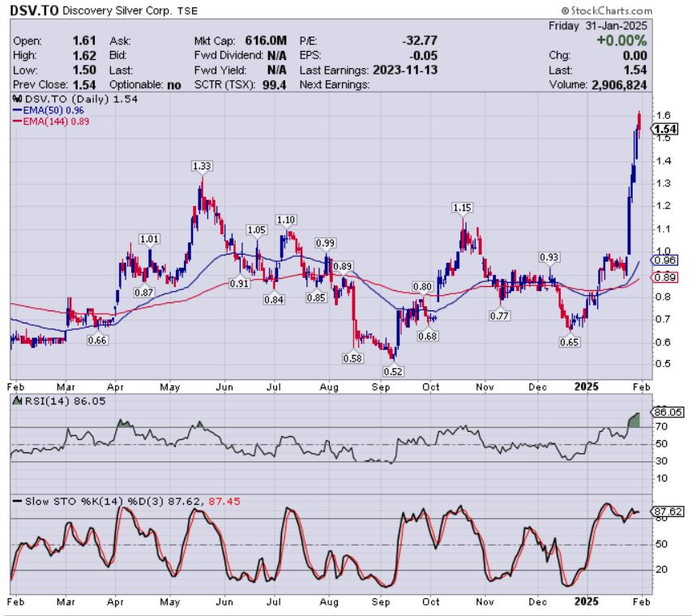Click the High value 1.62
Viewport: 692px width, 616px height.
click(x=84, y=56)
